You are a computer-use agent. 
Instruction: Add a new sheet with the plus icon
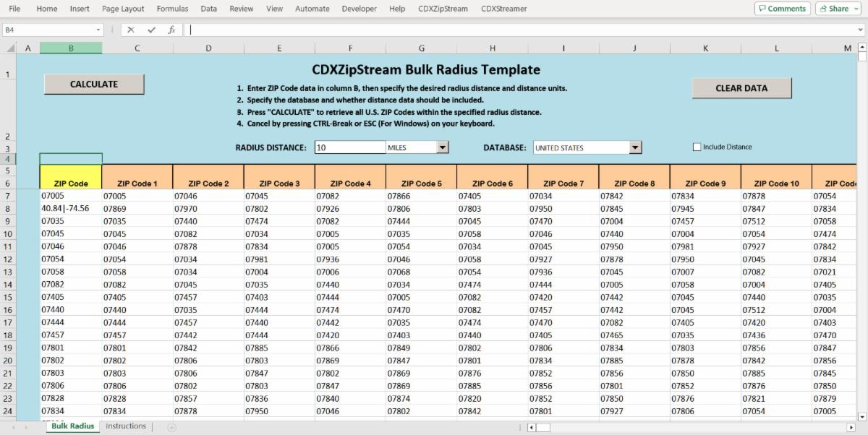pyautogui.click(x=171, y=427)
